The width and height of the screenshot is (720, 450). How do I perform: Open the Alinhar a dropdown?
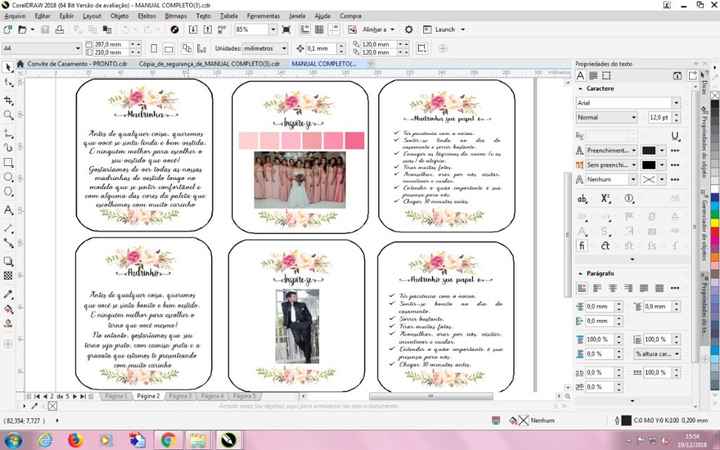[392, 29]
